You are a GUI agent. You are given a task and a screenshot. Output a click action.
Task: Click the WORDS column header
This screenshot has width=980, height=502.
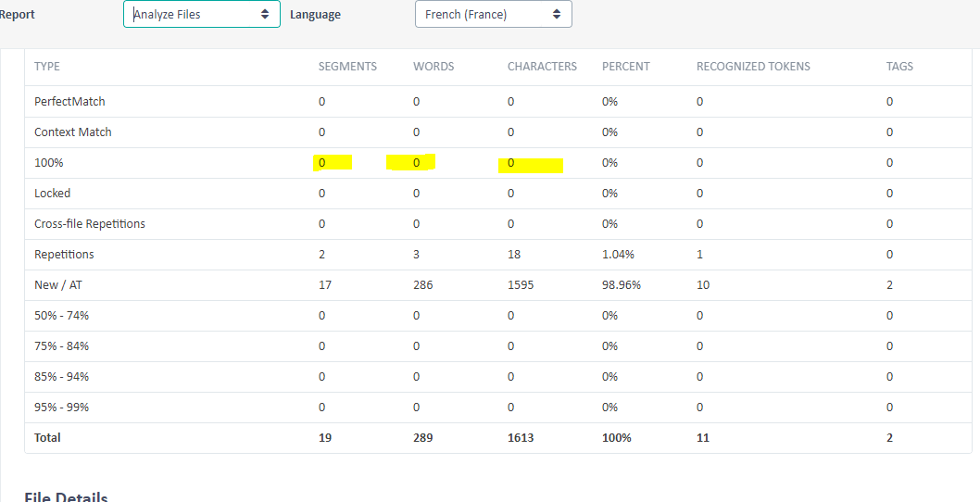pyautogui.click(x=433, y=67)
